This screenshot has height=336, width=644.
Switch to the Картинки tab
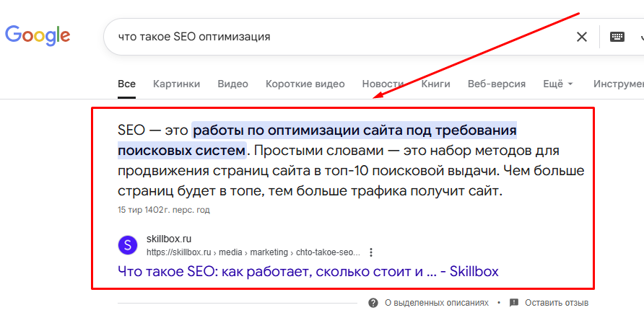click(x=177, y=84)
